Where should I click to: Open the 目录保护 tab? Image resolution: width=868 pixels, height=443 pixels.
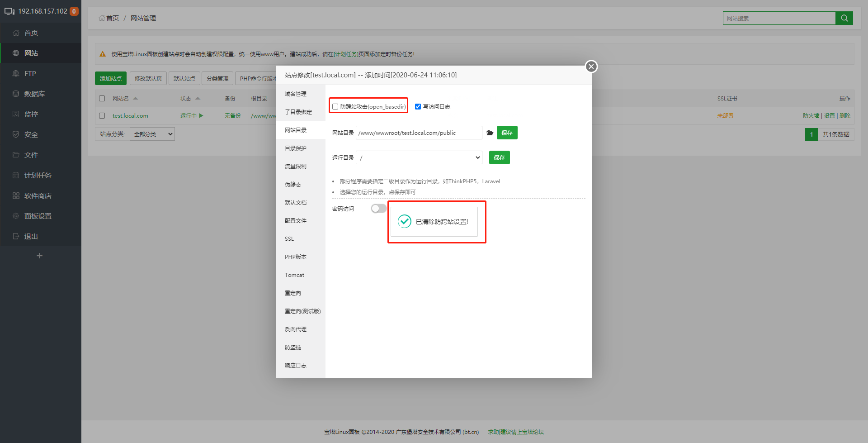coord(301,148)
